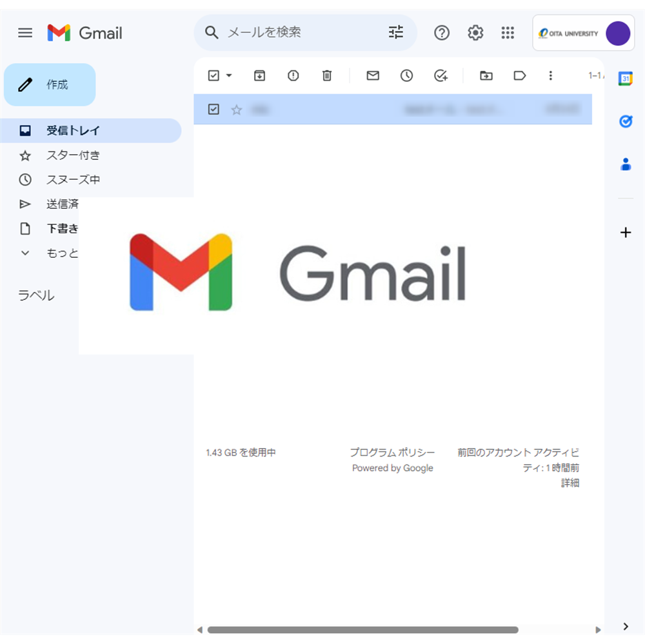Click 1.43 GB を使用中 storage text
The image size is (645, 644).
241,453
